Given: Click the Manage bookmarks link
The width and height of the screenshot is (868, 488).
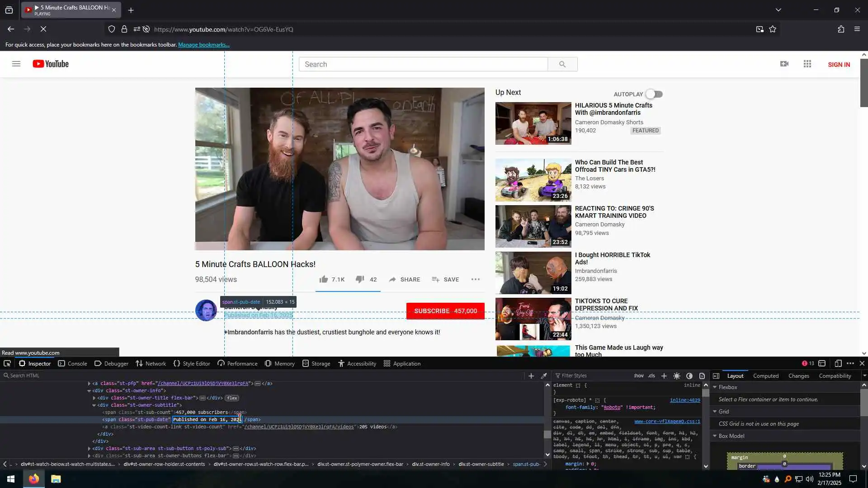Looking at the screenshot, I should 203,45.
